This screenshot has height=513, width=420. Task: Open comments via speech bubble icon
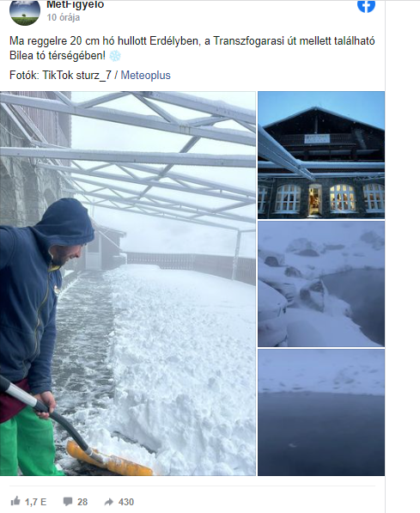coord(68,502)
